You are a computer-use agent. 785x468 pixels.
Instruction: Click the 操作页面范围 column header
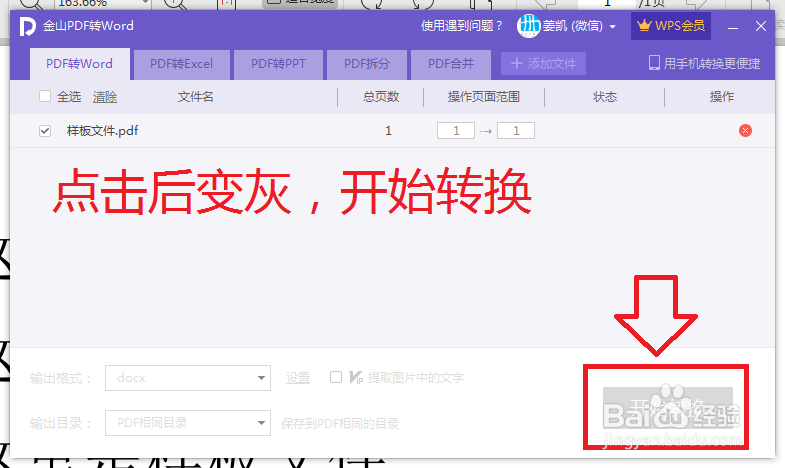point(484,97)
